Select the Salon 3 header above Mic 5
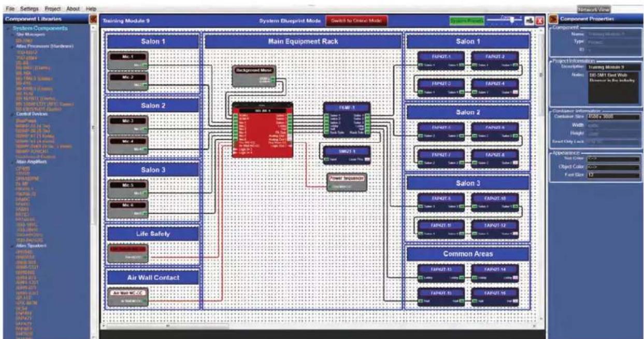This screenshot has height=339, width=644. tap(153, 169)
